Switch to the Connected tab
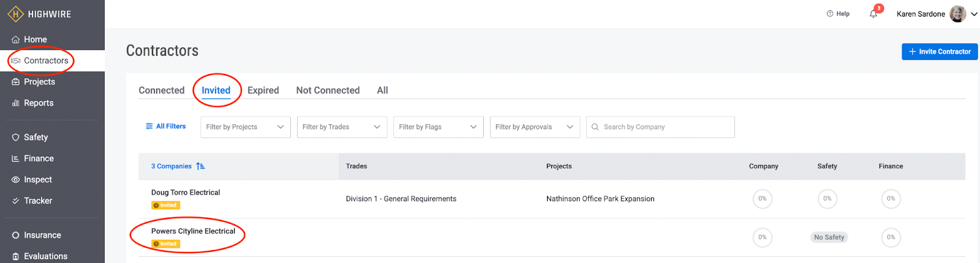 pos(162,90)
